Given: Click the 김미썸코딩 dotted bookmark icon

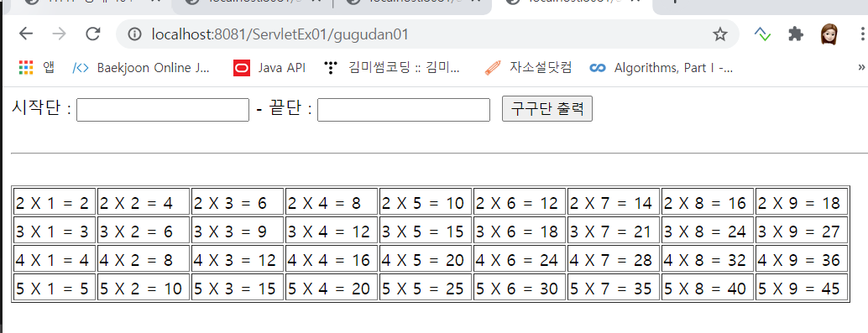Looking at the screenshot, I should tap(331, 68).
